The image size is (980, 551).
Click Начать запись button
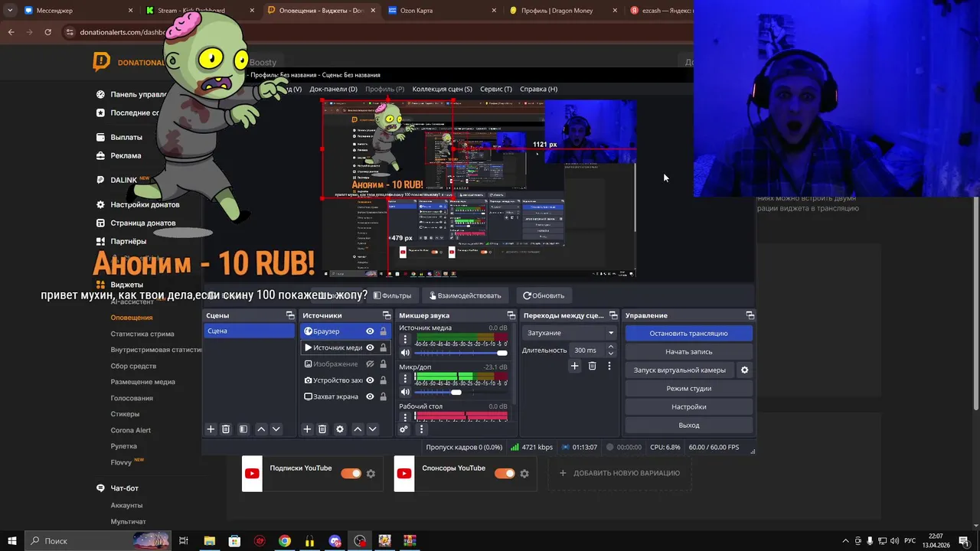688,351
